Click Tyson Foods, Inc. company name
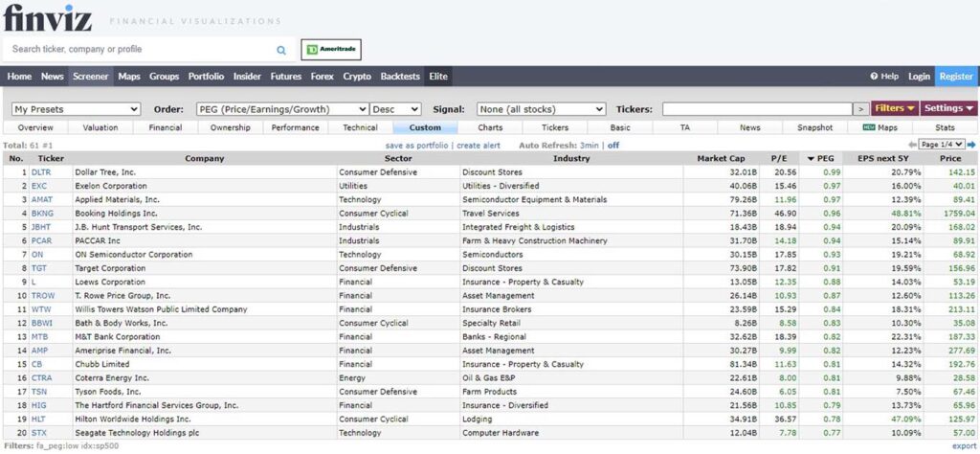 coord(107,392)
